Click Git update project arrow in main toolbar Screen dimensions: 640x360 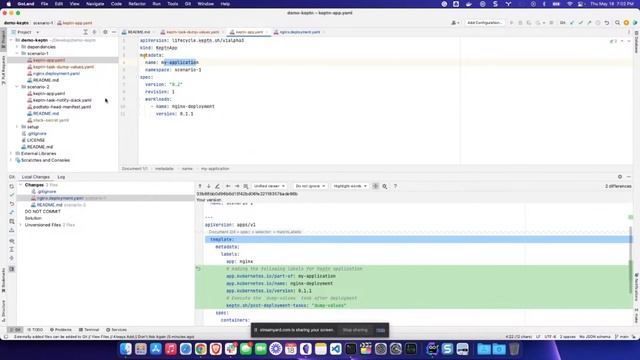click(x=572, y=23)
